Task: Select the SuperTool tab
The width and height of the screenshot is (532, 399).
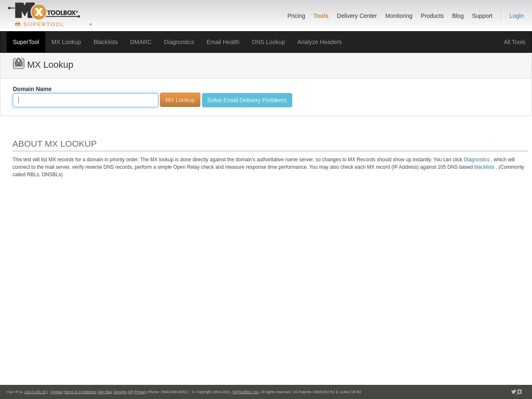Action: [x=26, y=42]
